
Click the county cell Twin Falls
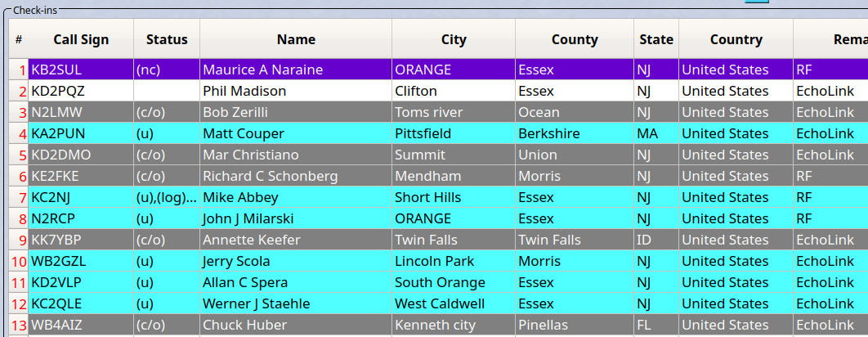pos(575,240)
